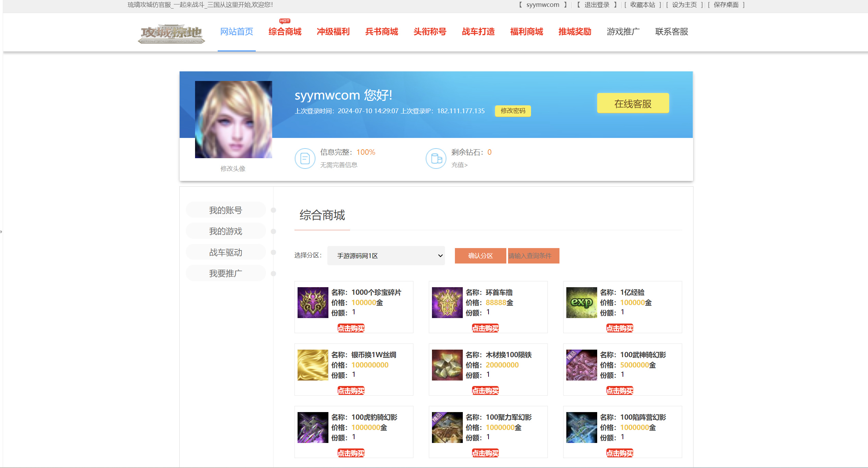Click the 100武神骑幻影 item icon
This screenshot has height=468, width=868.
pyautogui.click(x=581, y=365)
